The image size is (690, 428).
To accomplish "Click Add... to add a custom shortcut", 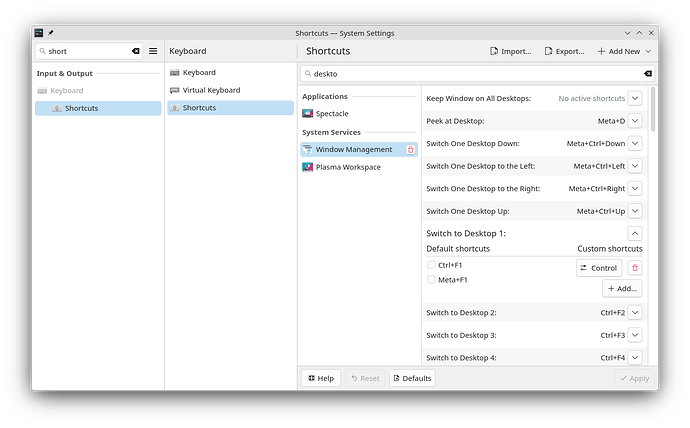I will 622,289.
